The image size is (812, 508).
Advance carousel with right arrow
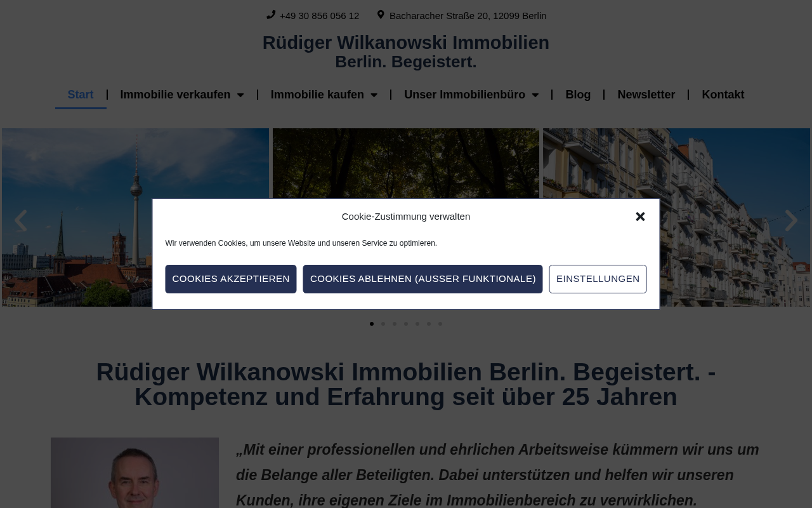[x=791, y=221]
